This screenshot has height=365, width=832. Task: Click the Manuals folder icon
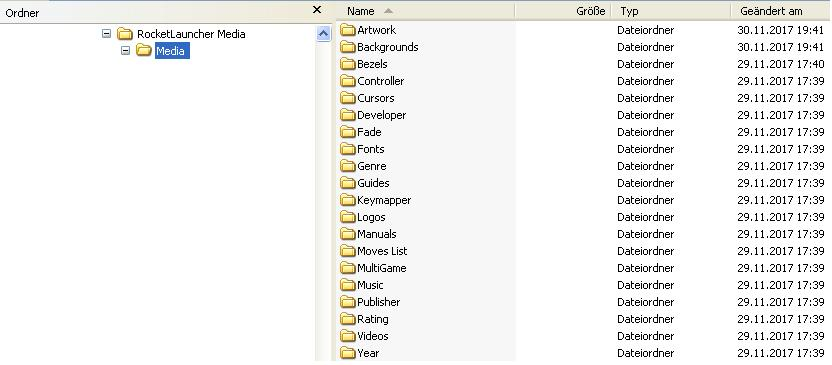coord(348,234)
